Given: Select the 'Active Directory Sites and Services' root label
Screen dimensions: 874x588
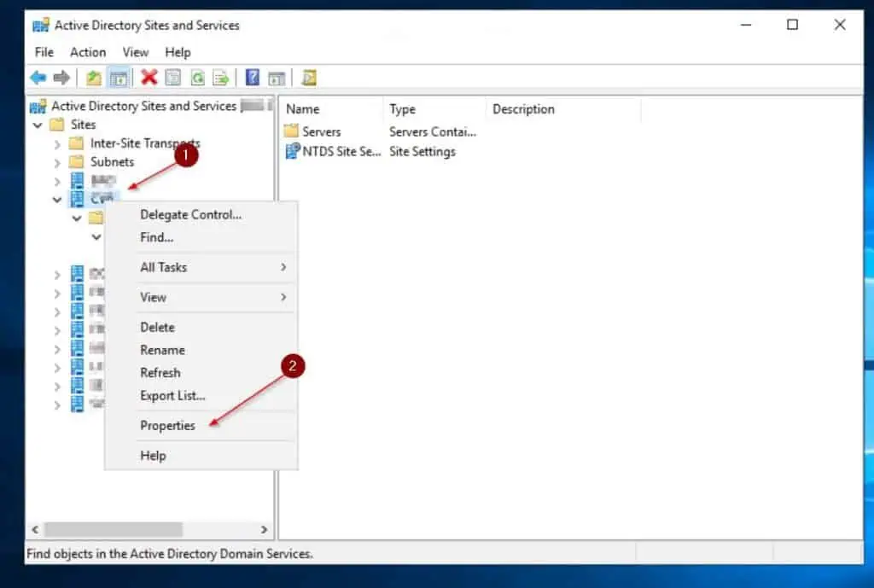Looking at the screenshot, I should tap(143, 106).
